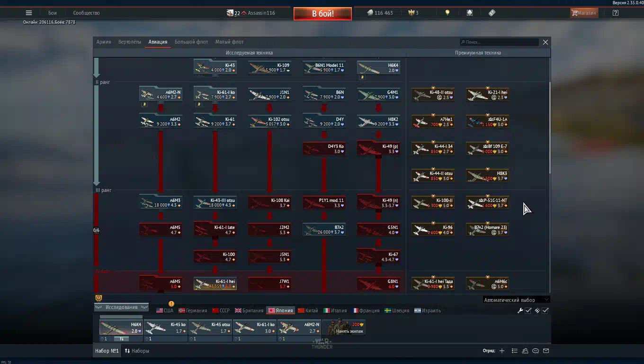Open the ticket/coupon icon in top bar
The width and height of the screenshot is (644, 364).
pyautogui.click(x=492, y=13)
